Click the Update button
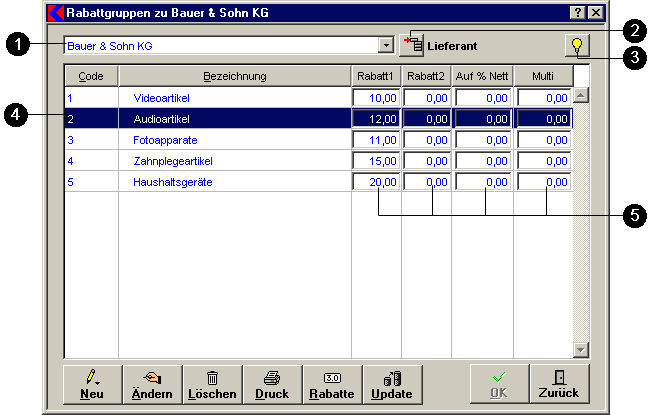652x415 pixels. [x=391, y=383]
